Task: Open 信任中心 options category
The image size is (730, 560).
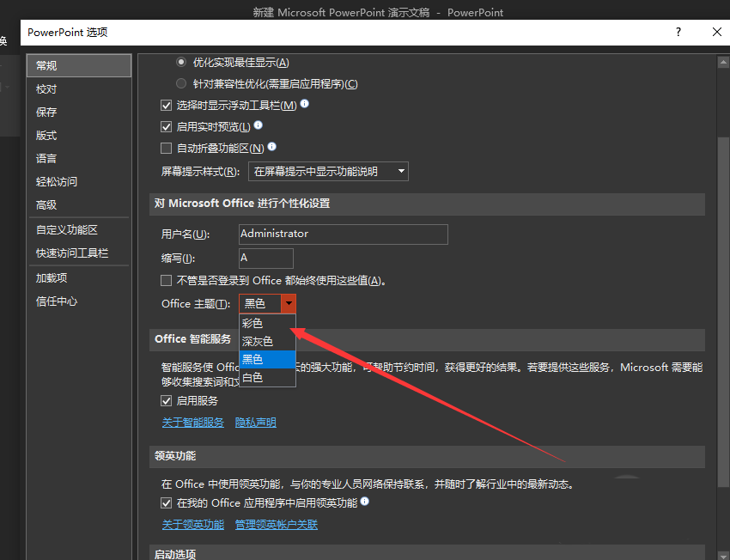Action: (x=79, y=301)
